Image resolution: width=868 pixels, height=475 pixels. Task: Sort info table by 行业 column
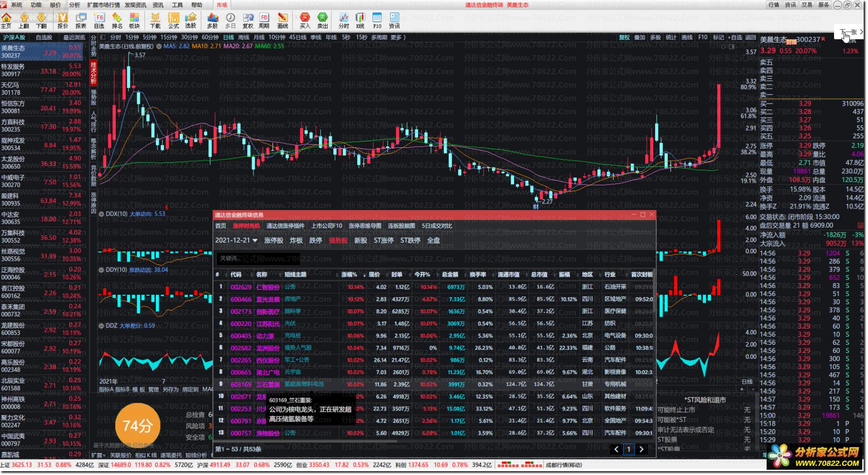pyautogui.click(x=610, y=275)
